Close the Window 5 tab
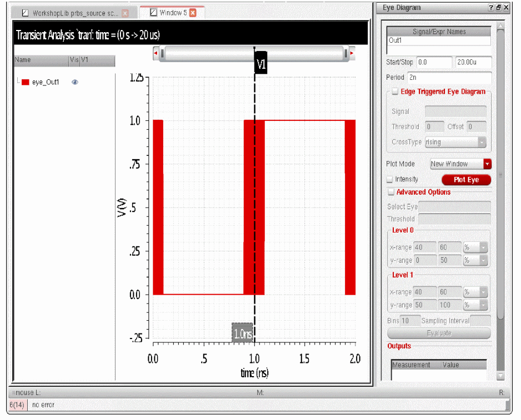 (193, 13)
